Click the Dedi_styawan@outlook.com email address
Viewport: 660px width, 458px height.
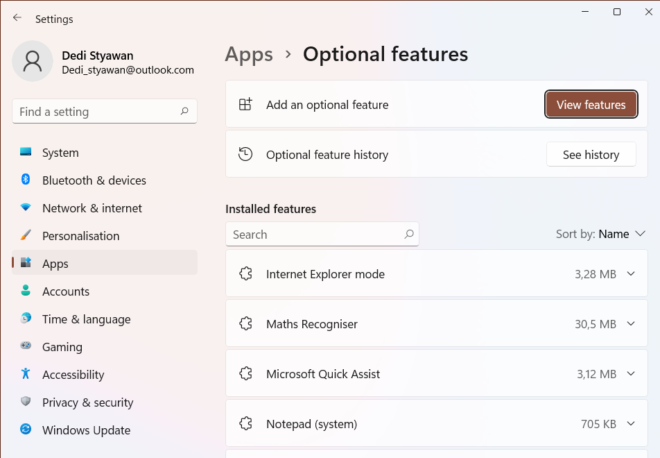[128, 70]
